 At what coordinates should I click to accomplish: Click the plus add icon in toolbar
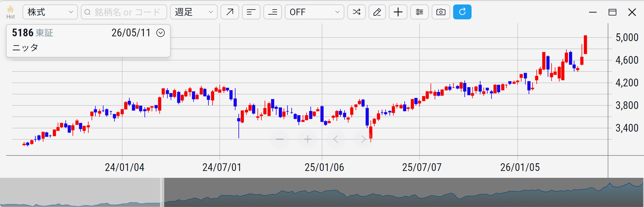398,12
